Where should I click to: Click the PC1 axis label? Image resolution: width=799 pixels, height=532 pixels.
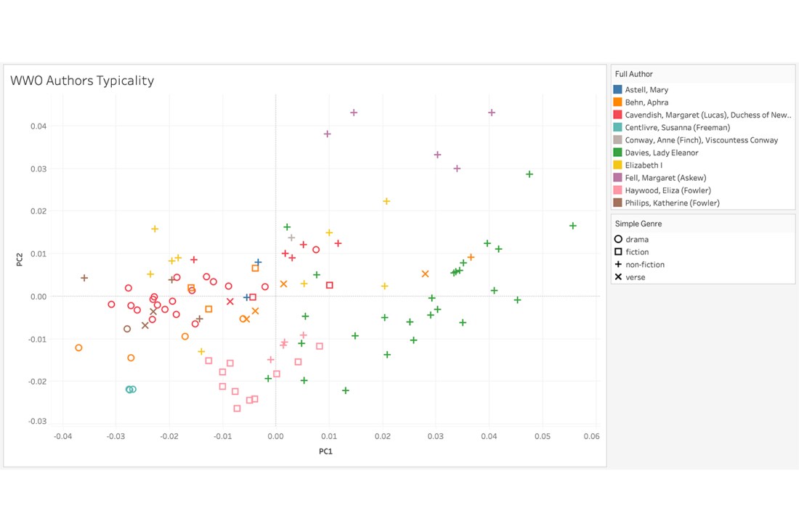(326, 451)
